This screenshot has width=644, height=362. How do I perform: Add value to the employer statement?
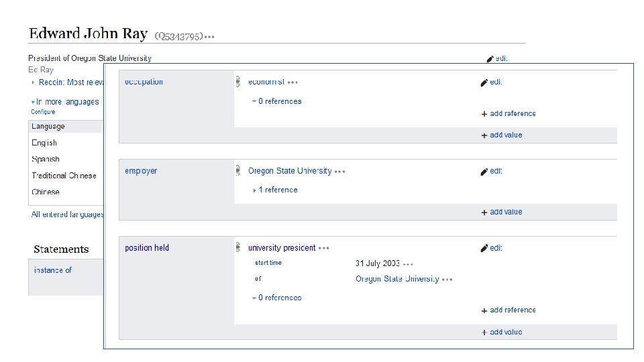coord(502,212)
